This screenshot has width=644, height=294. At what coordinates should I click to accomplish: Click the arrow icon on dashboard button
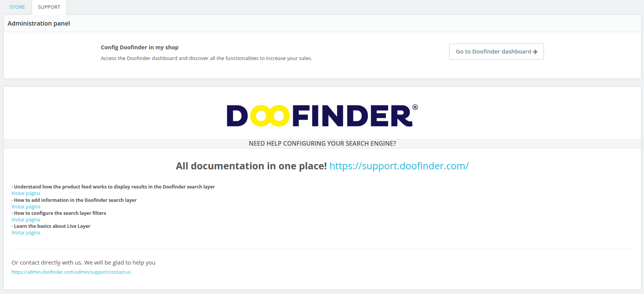tap(535, 52)
